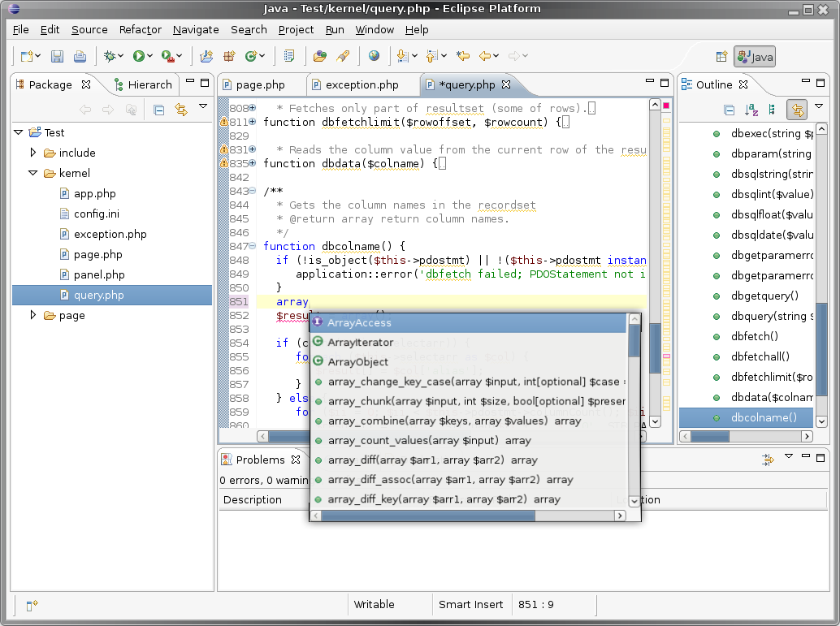This screenshot has height=626, width=840.
Task: Close the *query.php editor tab
Action: tap(506, 84)
